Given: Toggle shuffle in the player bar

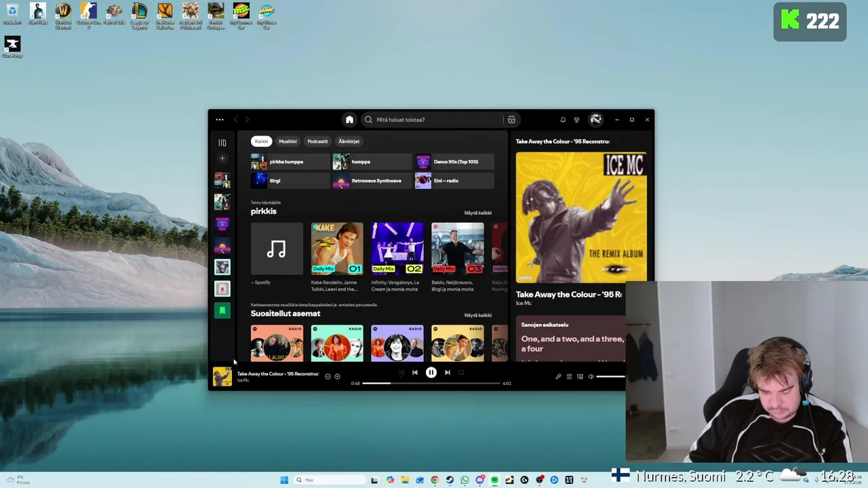Looking at the screenshot, I should [x=401, y=373].
